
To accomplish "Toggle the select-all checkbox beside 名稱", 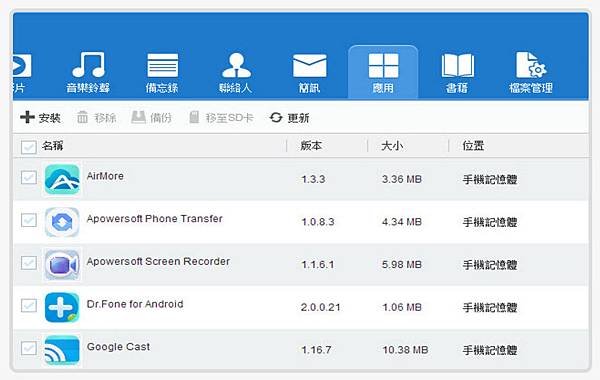I will (x=29, y=147).
